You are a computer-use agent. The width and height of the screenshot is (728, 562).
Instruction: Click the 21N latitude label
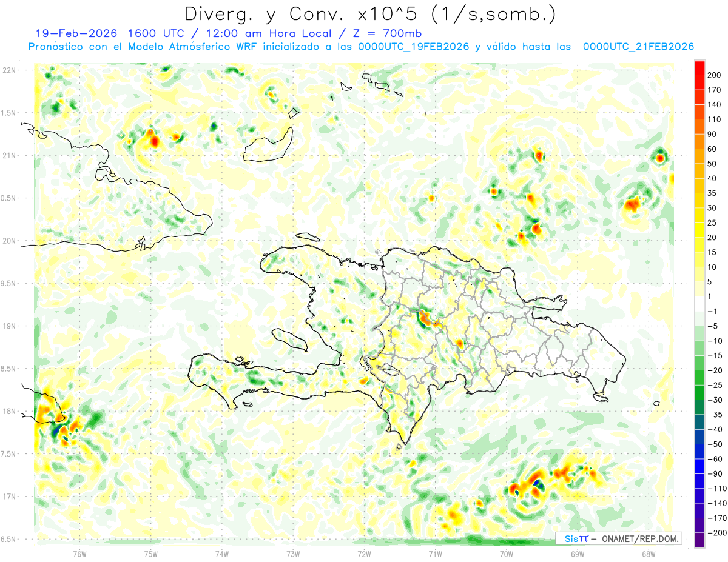click(x=8, y=156)
